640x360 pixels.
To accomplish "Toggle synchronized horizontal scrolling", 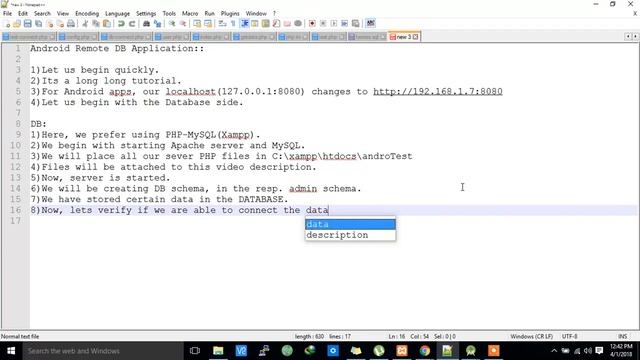I will pos(208,24).
